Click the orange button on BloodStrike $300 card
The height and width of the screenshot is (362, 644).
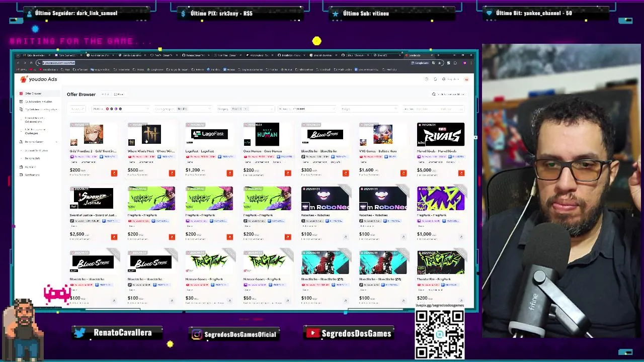click(x=346, y=173)
